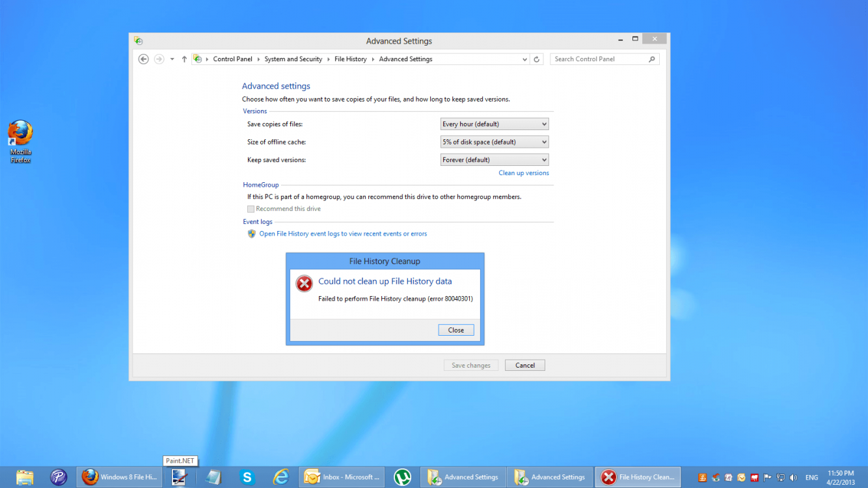Click the File History Cleanup dialog title
868x488 pixels.
pyautogui.click(x=385, y=262)
